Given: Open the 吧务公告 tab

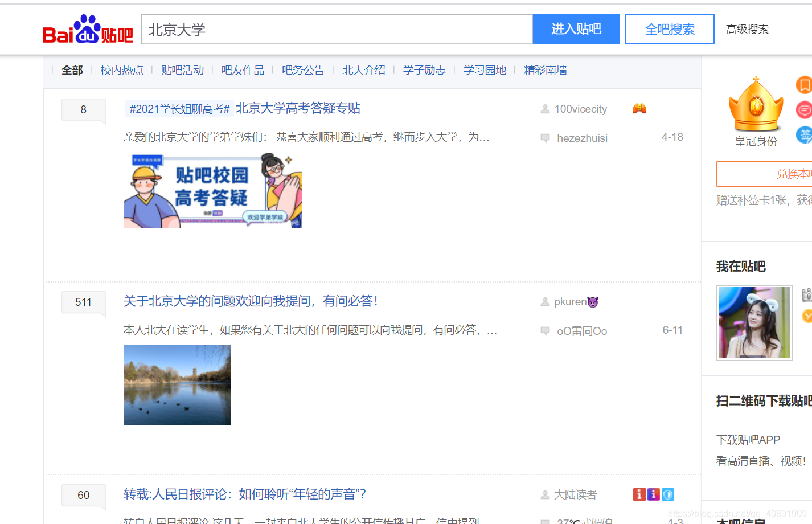Looking at the screenshot, I should (x=303, y=70).
